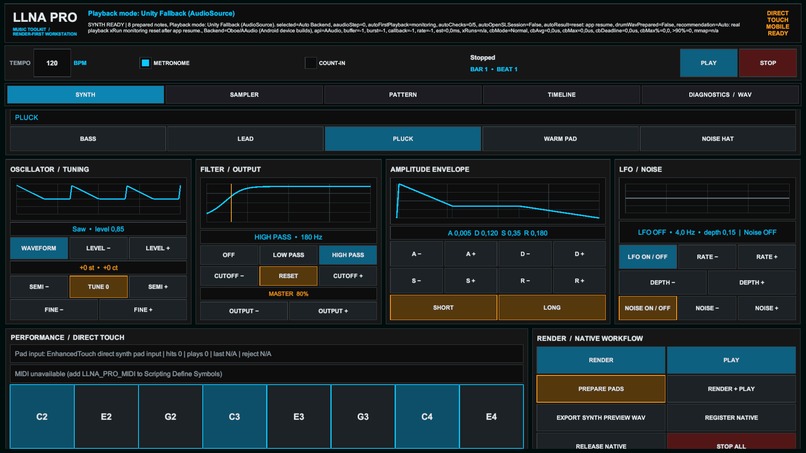Click RENDER in the native workflow panel
The width and height of the screenshot is (806, 453).
click(601, 360)
